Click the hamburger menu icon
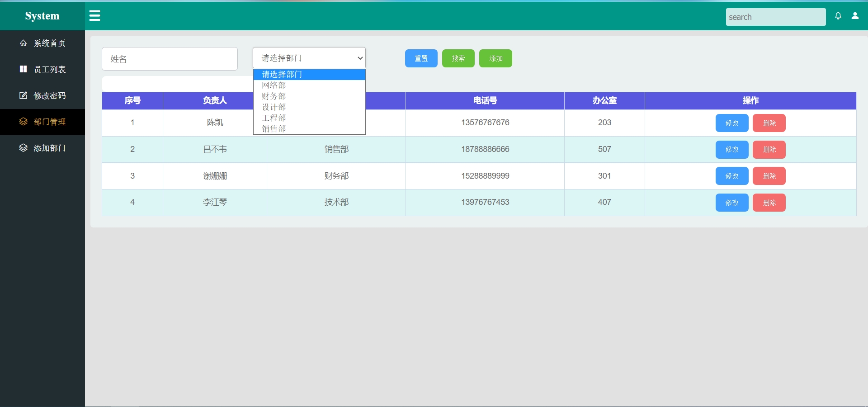868x407 pixels. point(95,15)
